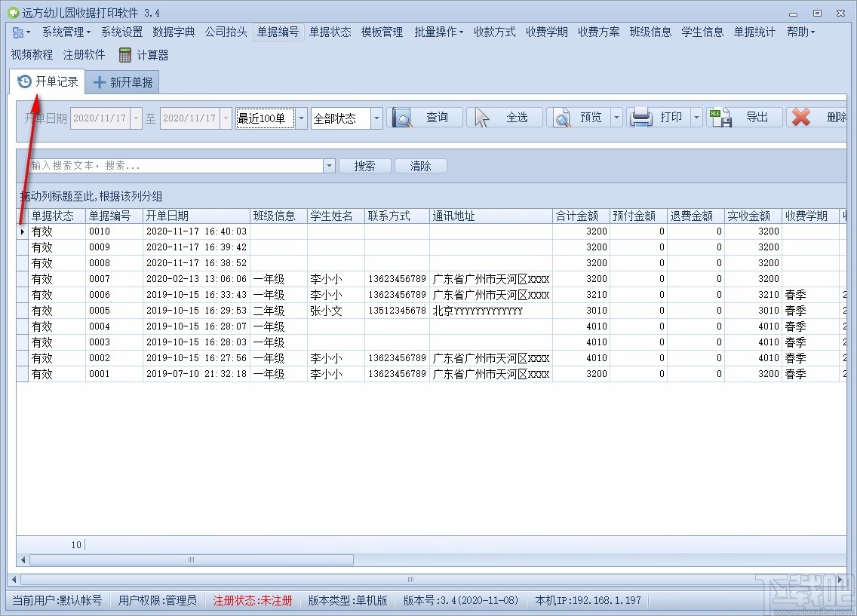Viewport: 857px width, 616px height.
Task: Open the 收费学期 menu item
Action: pos(546,32)
